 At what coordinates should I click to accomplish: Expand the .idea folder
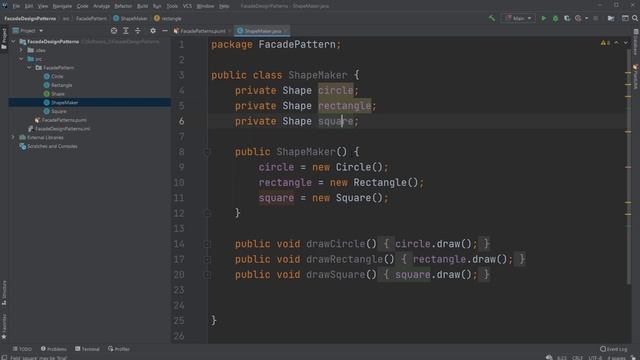click(x=22, y=50)
